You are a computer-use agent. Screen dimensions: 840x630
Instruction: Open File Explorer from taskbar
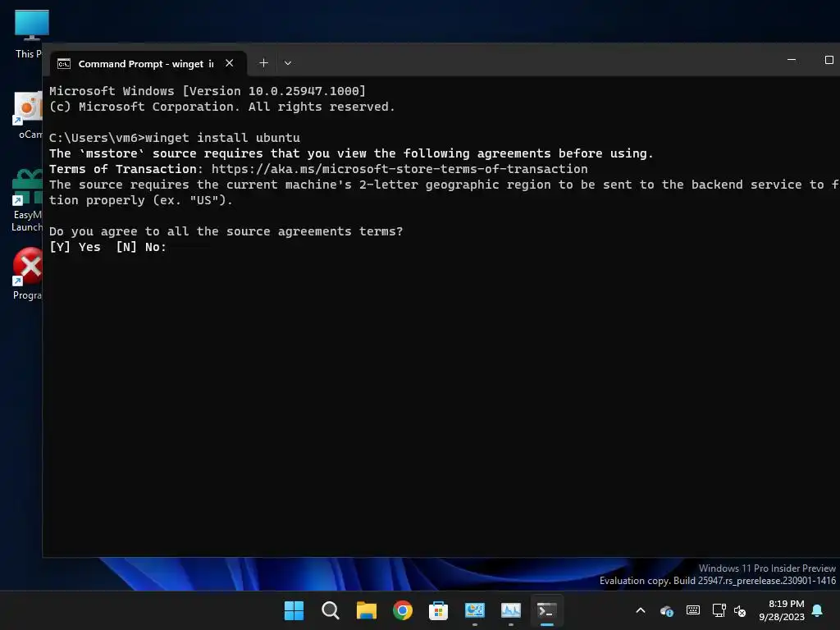pyautogui.click(x=367, y=610)
